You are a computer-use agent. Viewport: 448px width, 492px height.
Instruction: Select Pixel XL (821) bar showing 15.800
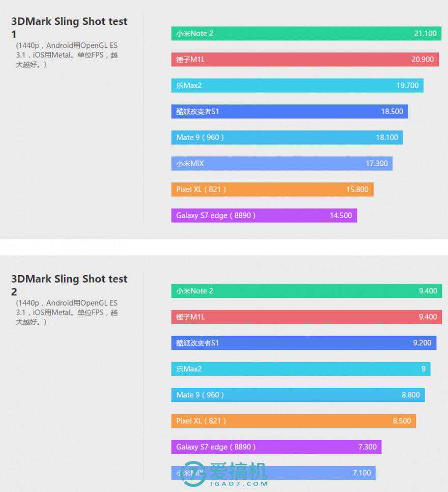click(272, 189)
